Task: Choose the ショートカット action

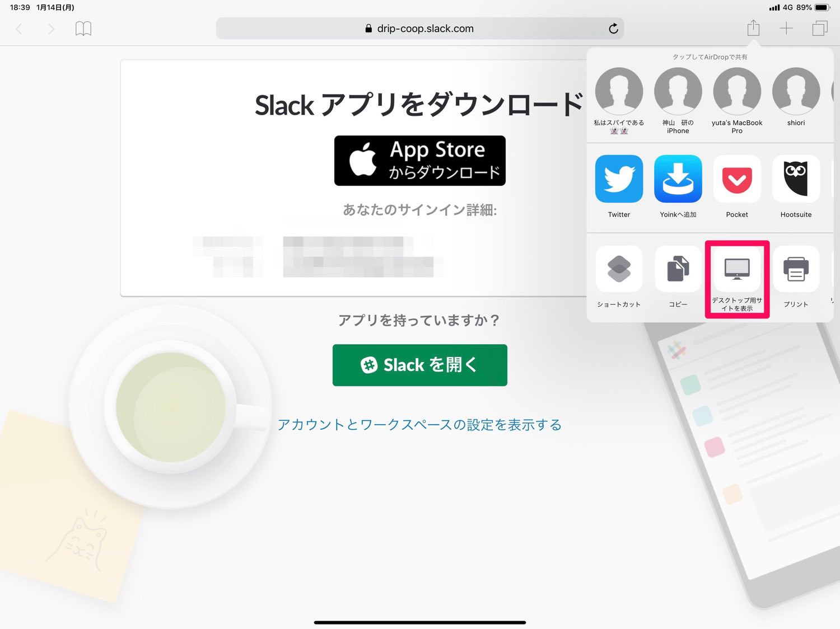Action: (x=619, y=277)
